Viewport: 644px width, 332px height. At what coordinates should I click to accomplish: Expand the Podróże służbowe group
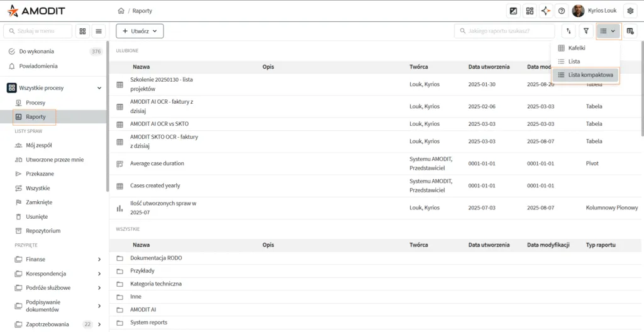[99, 288]
